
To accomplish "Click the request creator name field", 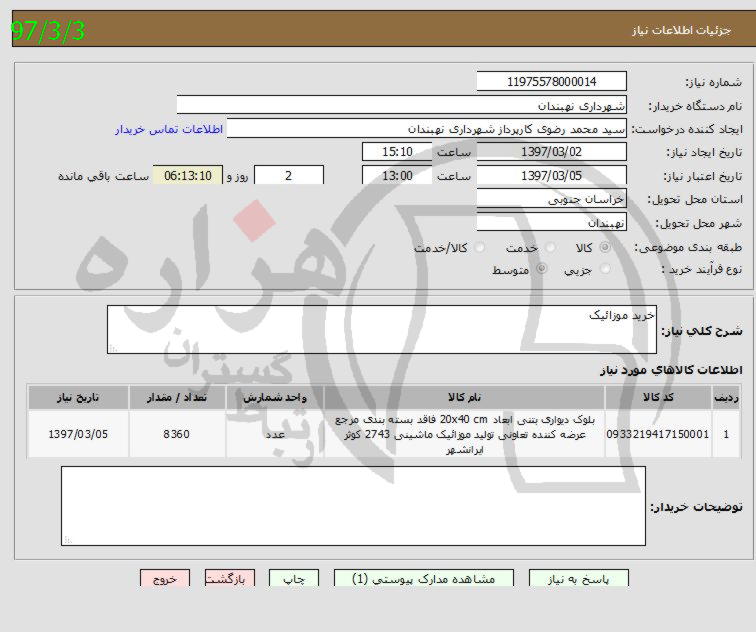I will [x=427, y=128].
